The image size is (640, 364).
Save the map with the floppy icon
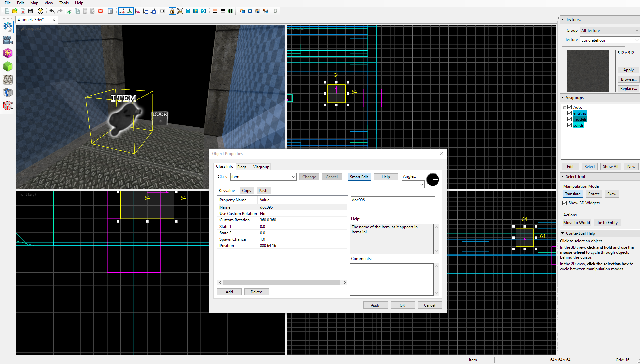pyautogui.click(x=31, y=11)
